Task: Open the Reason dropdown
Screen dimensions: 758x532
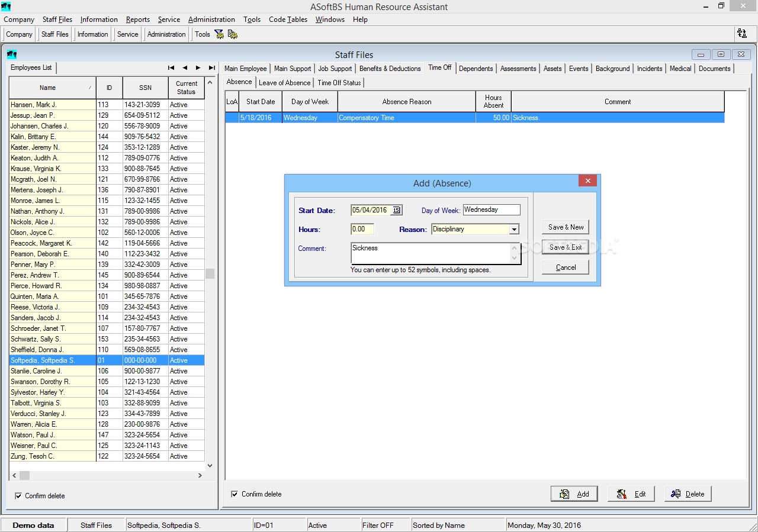Action: coord(514,229)
